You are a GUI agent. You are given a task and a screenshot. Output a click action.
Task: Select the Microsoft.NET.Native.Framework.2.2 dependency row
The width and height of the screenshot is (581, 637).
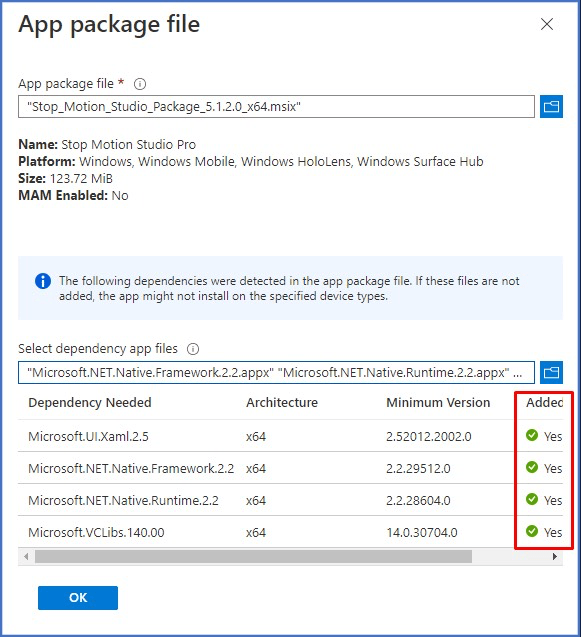click(290, 468)
